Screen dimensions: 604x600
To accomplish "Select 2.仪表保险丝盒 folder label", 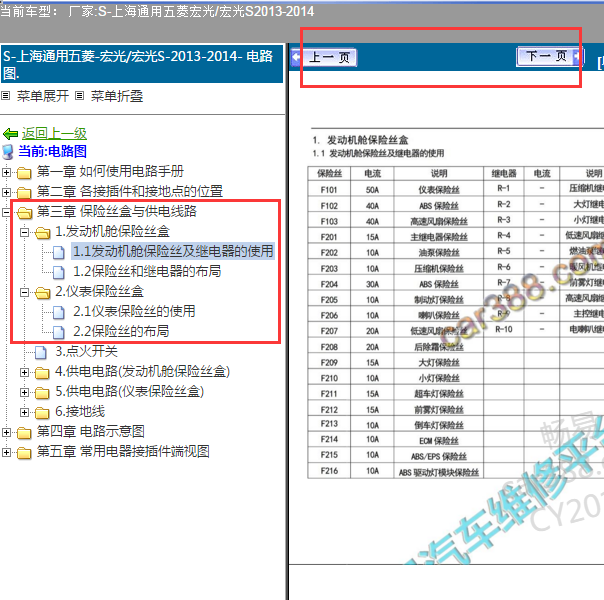I will pyautogui.click(x=99, y=292).
